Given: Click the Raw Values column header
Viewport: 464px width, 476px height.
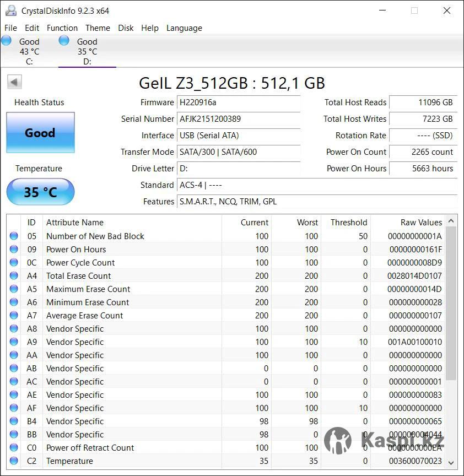Looking at the screenshot, I should click(x=408, y=222).
